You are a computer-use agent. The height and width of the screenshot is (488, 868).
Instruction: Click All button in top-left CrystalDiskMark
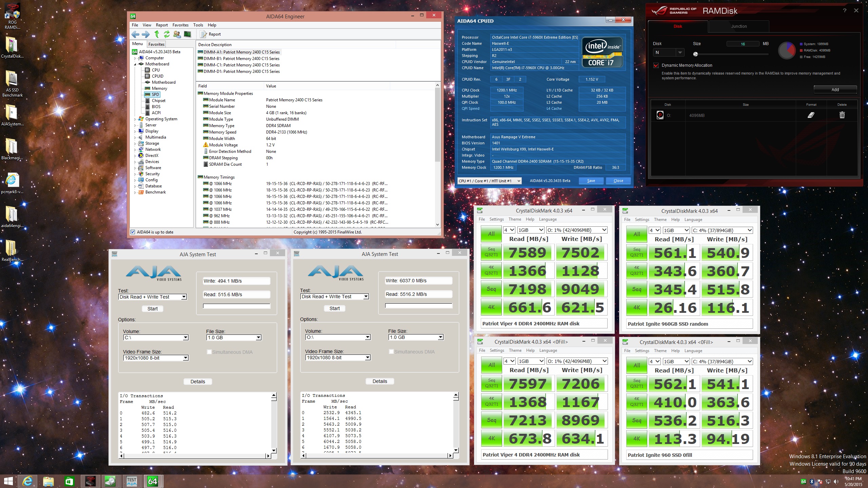tap(491, 234)
